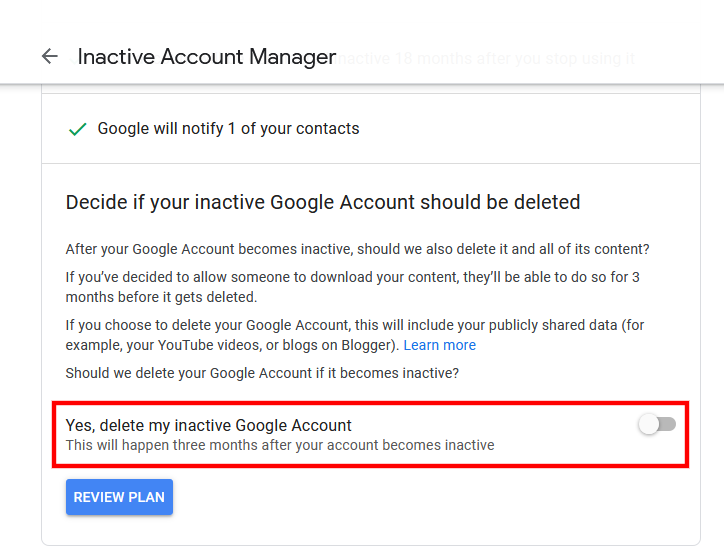724x550 pixels.
Task: Click the faded '18 months after you stop' header text
Action: [486, 59]
